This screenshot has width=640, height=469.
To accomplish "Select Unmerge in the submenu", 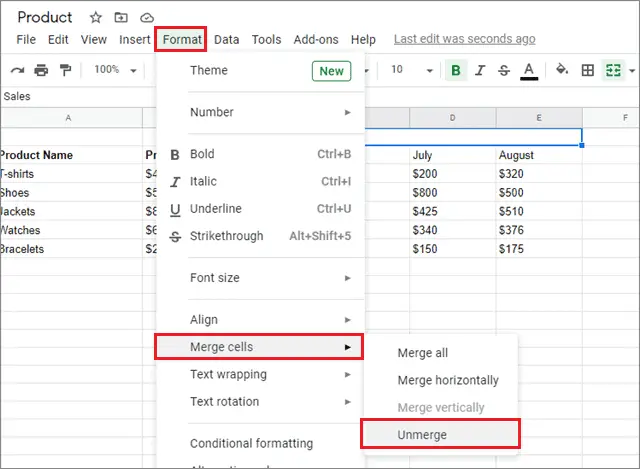I will (x=440, y=434).
